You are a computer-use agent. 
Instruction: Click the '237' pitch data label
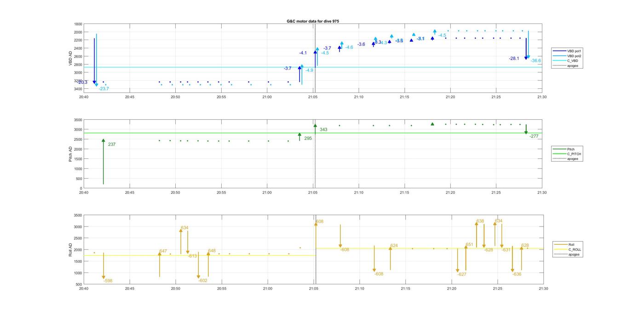tap(112, 145)
